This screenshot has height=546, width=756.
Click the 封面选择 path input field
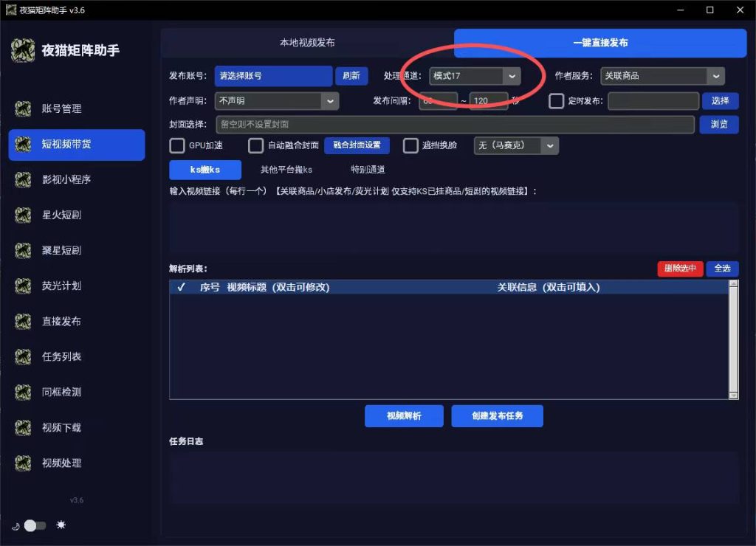pos(455,125)
